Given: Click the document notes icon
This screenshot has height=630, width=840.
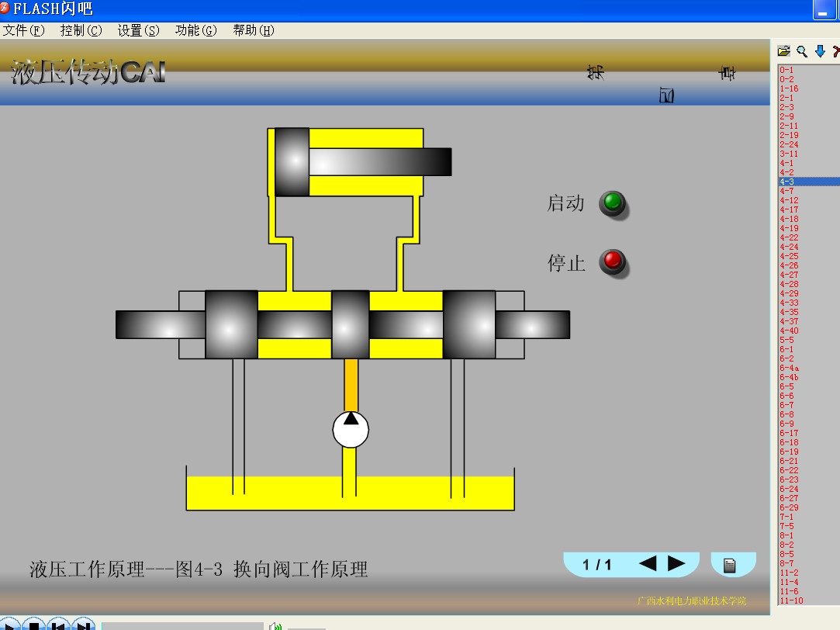Looking at the screenshot, I should coord(729,565).
